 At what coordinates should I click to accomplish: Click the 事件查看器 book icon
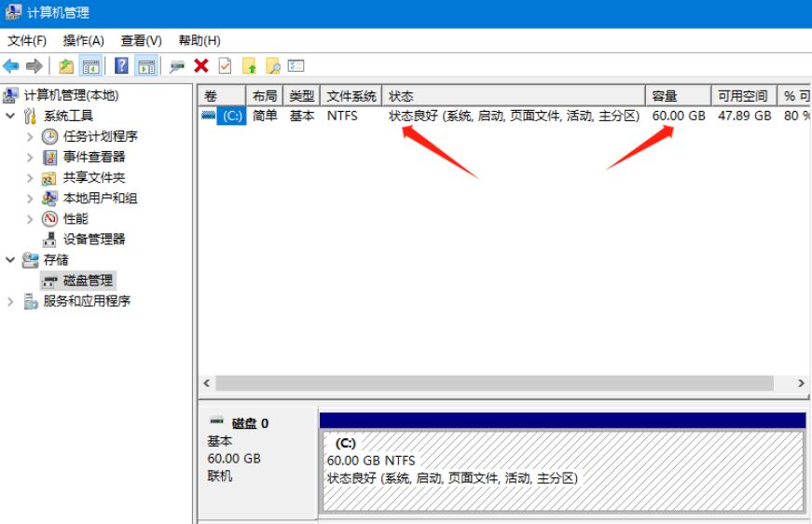click(x=49, y=158)
